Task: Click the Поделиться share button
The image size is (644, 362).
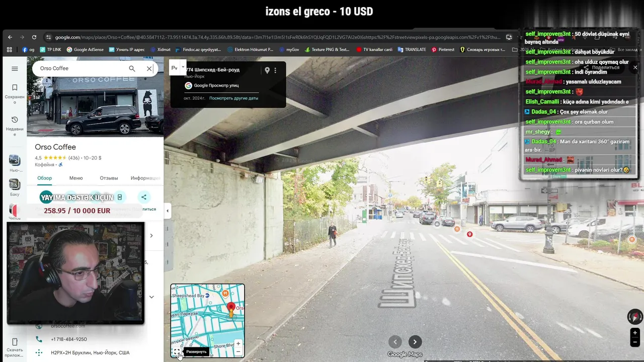Action: pos(601,67)
